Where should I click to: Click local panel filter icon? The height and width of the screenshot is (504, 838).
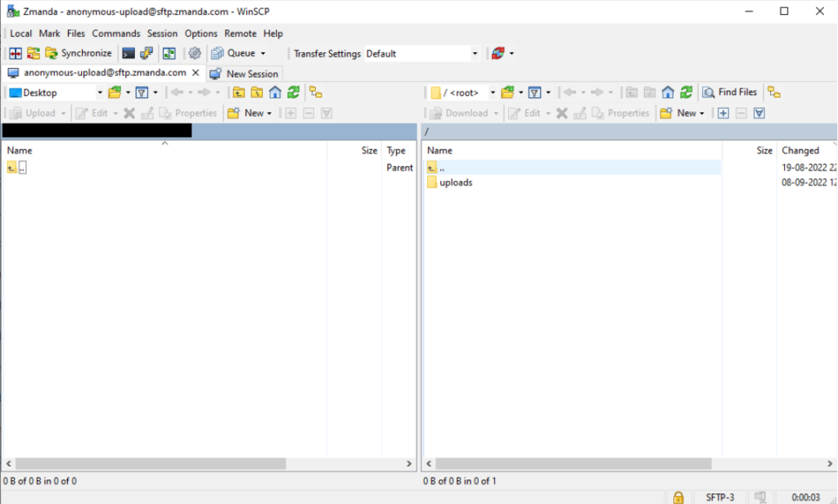(x=142, y=92)
